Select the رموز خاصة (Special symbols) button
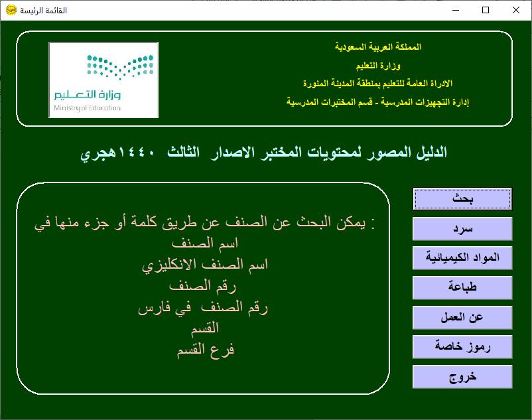The height and width of the screenshot is (420, 532). (x=462, y=346)
